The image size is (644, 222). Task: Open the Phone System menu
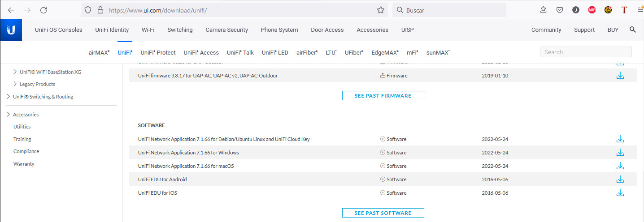(x=279, y=30)
